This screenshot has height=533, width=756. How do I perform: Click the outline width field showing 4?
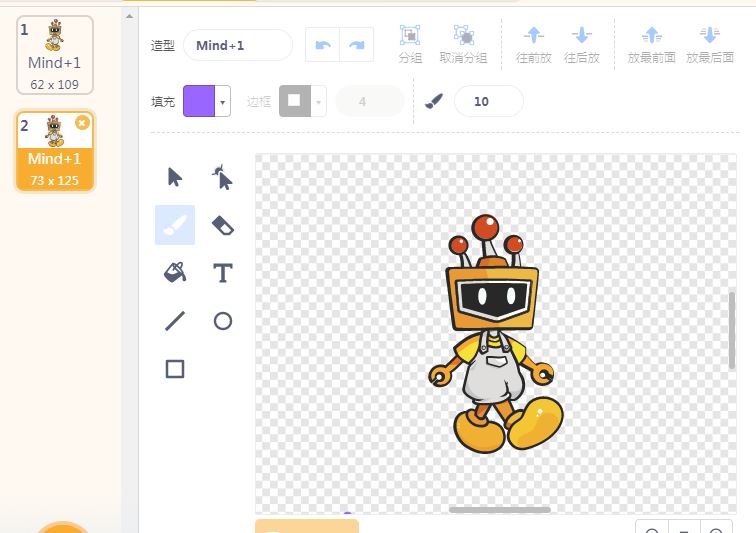[369, 101]
